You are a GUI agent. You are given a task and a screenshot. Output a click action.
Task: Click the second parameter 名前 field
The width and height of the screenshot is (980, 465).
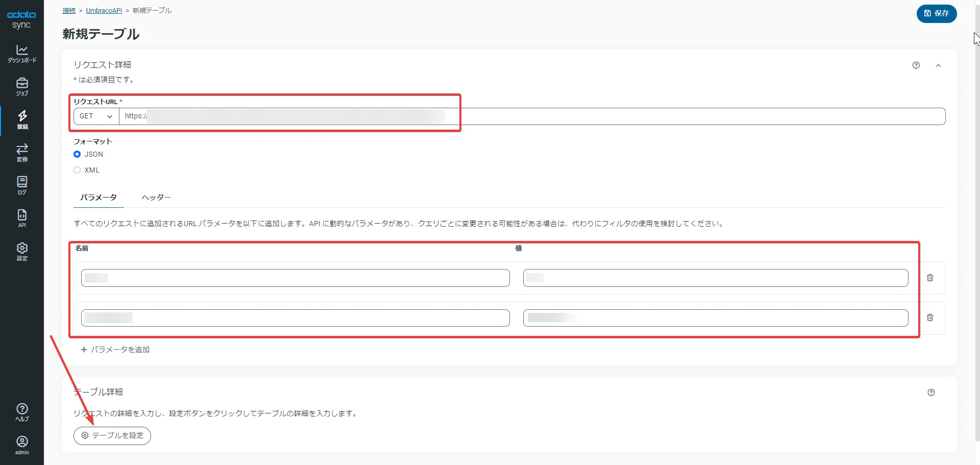click(x=296, y=318)
